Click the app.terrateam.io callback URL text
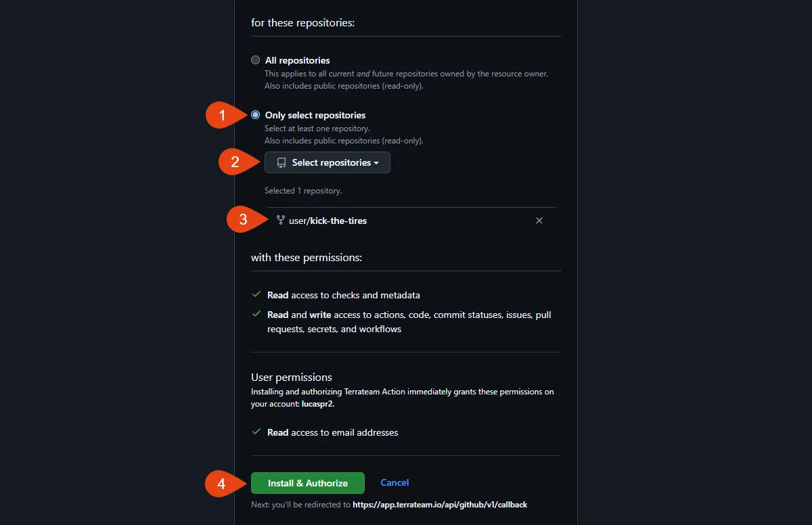Image resolution: width=812 pixels, height=525 pixels. tap(440, 505)
